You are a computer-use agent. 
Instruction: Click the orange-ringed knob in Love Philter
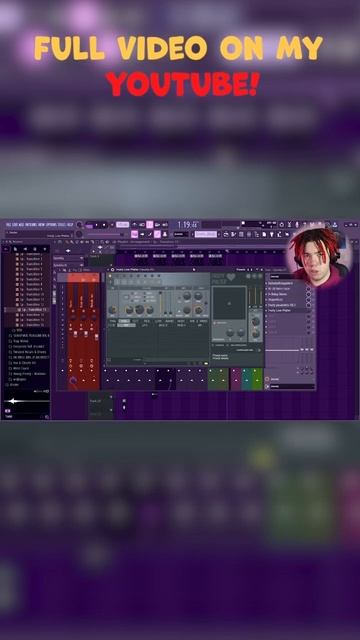[198, 310]
